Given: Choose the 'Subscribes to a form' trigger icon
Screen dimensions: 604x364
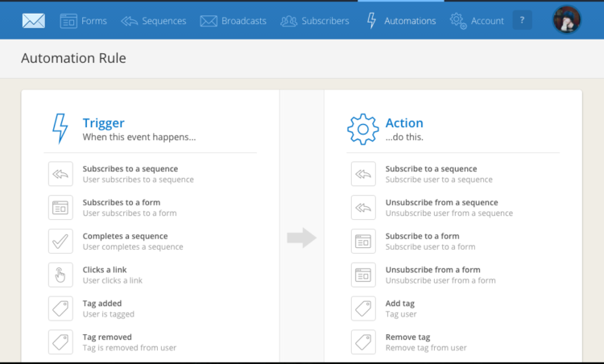Looking at the screenshot, I should [60, 208].
